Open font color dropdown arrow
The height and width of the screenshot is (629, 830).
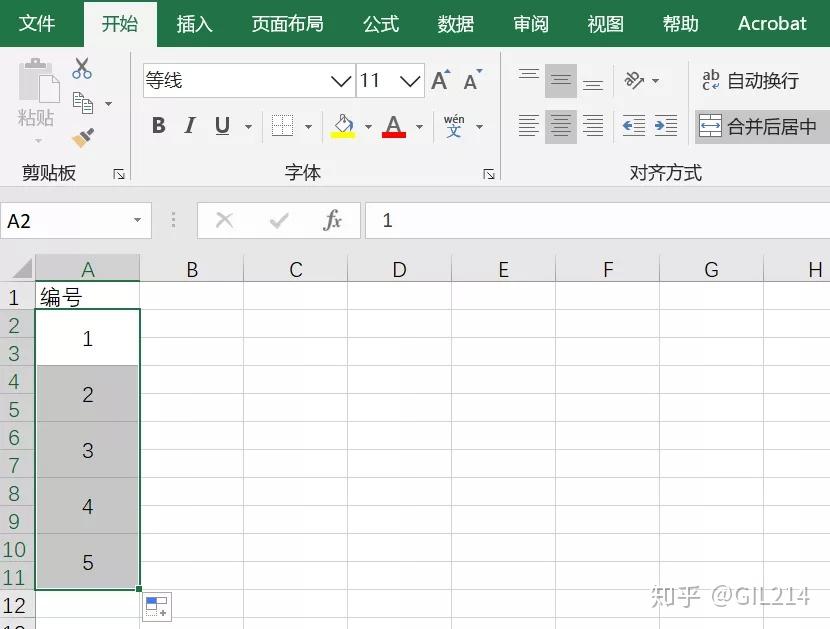[419, 127]
